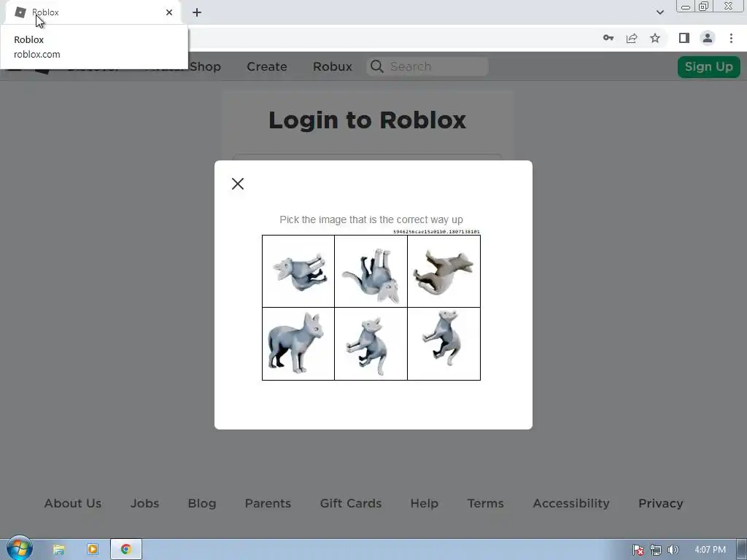
Task: Click the share page icon
Action: (632, 38)
